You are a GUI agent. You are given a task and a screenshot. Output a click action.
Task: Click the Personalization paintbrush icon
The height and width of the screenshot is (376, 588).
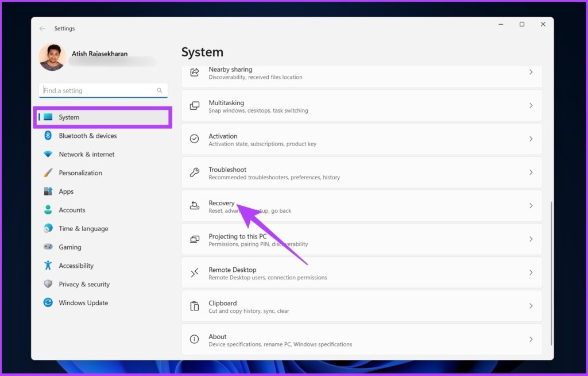point(48,172)
